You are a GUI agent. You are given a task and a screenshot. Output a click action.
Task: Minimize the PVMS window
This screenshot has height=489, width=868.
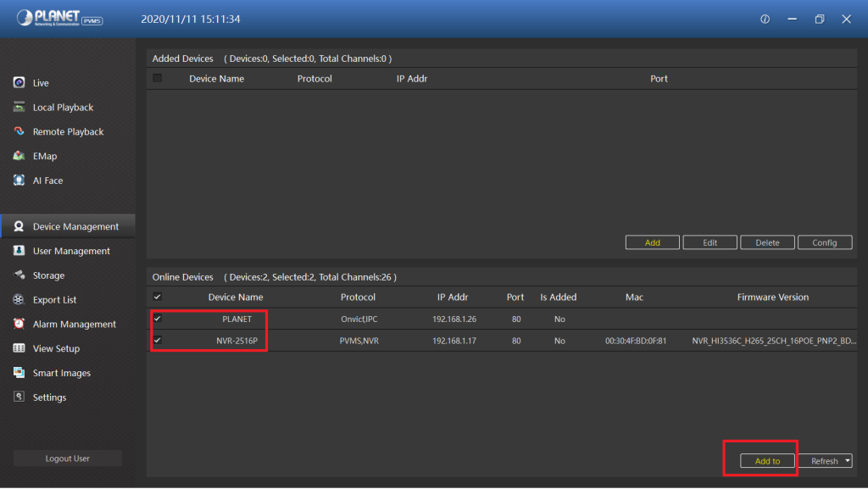(793, 19)
